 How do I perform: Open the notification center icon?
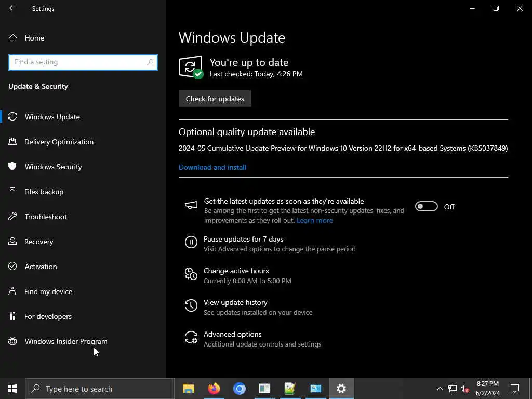point(515,389)
